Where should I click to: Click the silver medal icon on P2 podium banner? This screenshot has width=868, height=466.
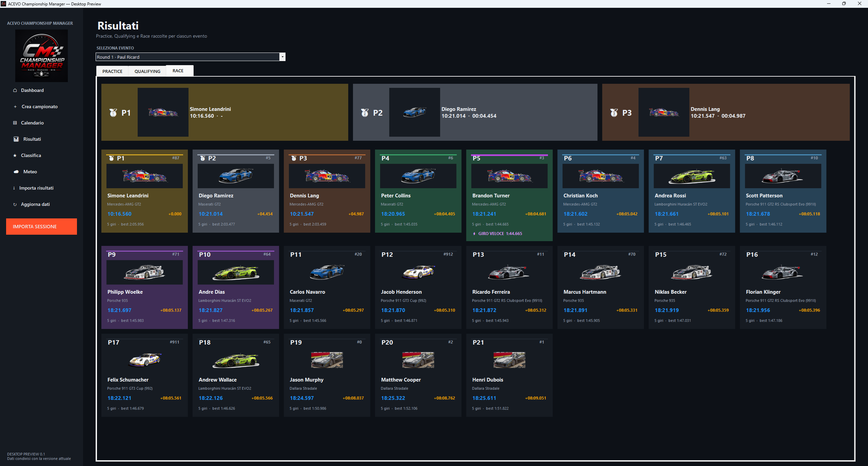coord(365,113)
